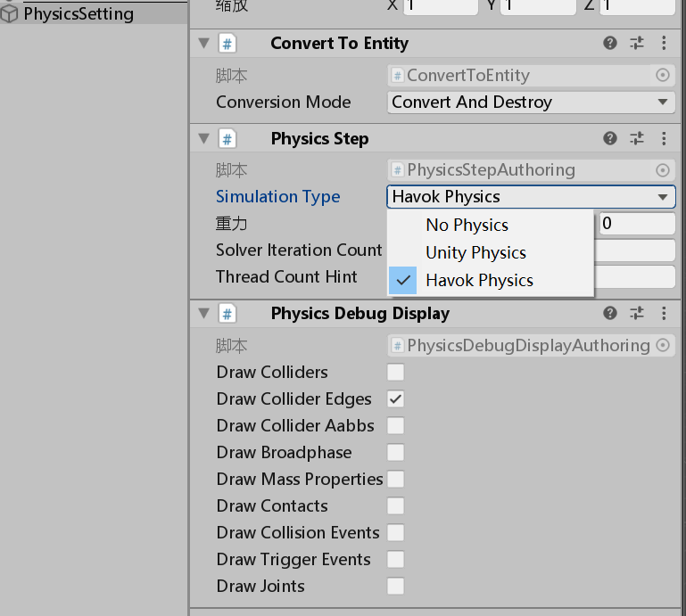Close the Simulation Type dropdown
The image size is (686, 616).
[x=531, y=197]
